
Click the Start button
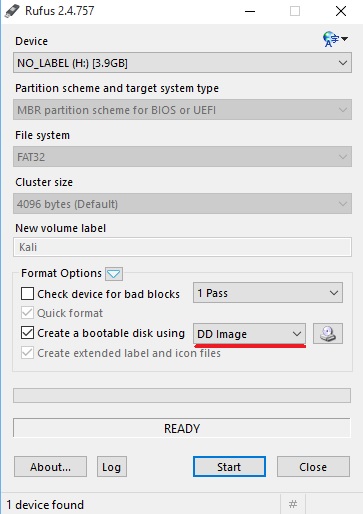pos(229,467)
